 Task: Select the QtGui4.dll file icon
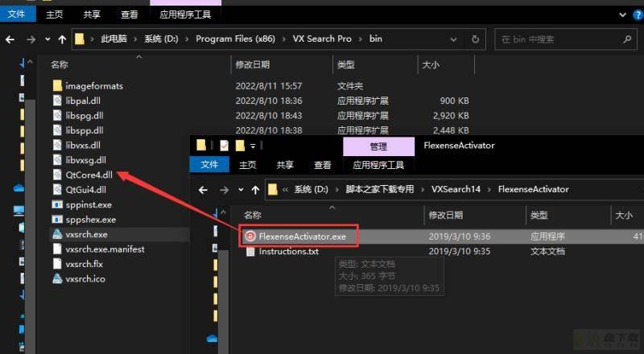(x=57, y=189)
